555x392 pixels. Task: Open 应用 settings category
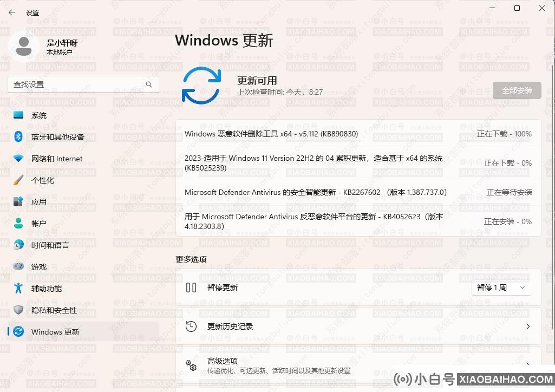(83, 201)
